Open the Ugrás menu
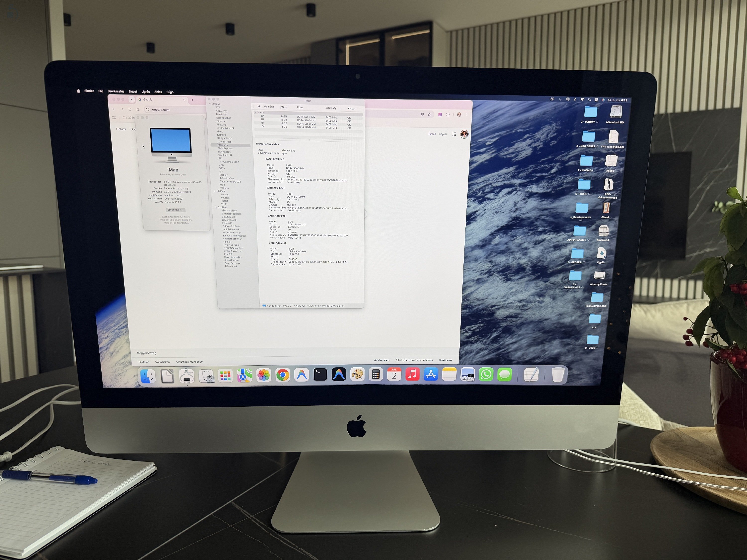The image size is (747, 560). pos(146,92)
